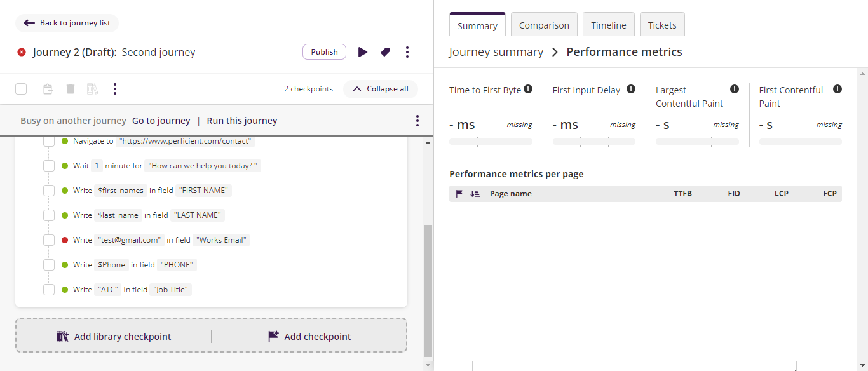Sort pages using the sort order icon
The image size is (868, 371).
pos(475,194)
